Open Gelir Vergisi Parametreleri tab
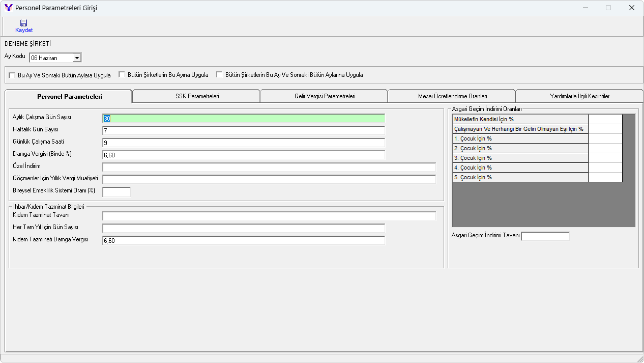 click(325, 96)
